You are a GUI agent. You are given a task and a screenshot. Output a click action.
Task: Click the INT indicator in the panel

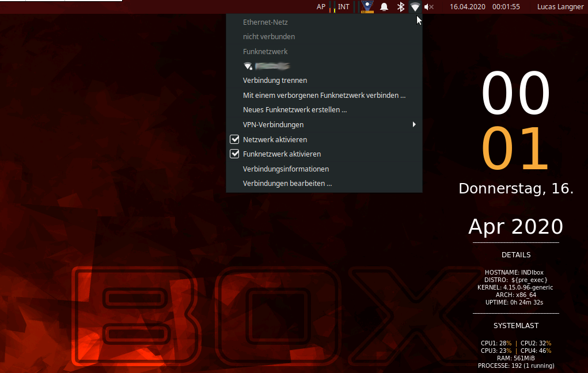click(343, 7)
